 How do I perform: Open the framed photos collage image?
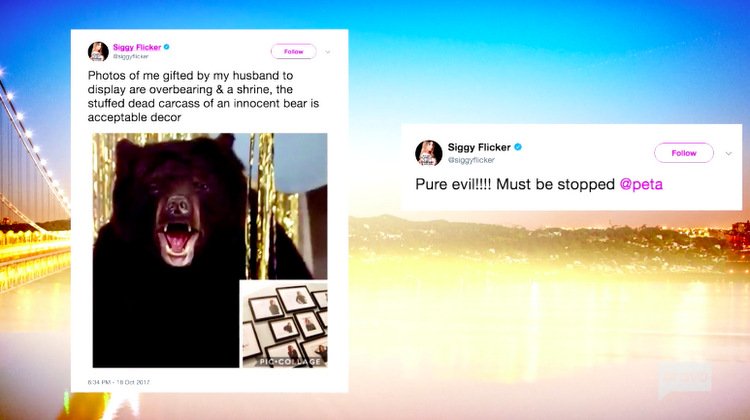284,324
